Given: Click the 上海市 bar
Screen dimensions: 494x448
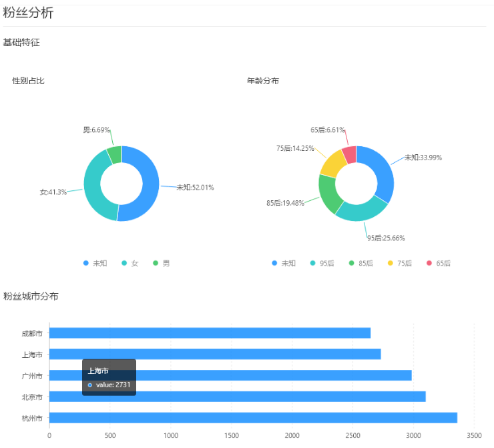Looking at the screenshot, I should (215, 354).
